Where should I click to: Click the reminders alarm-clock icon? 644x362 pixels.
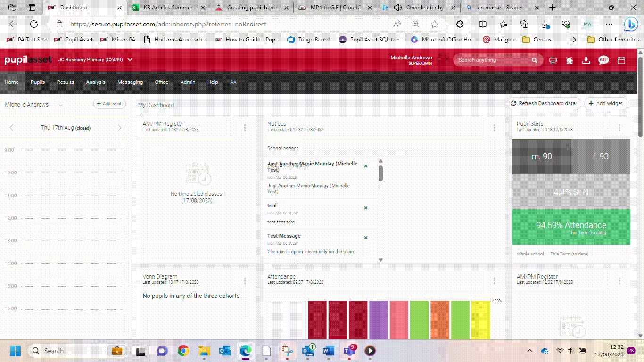tap(570, 60)
